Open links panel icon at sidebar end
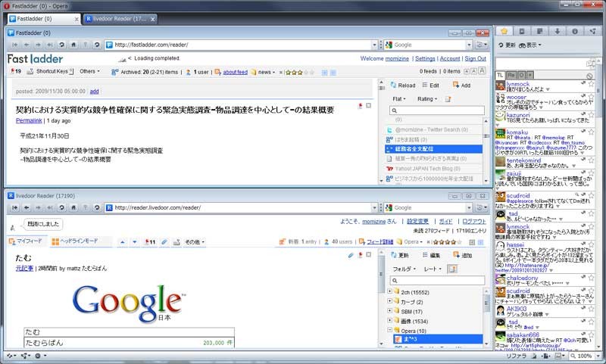This screenshot has height=364, width=606. tap(592, 31)
